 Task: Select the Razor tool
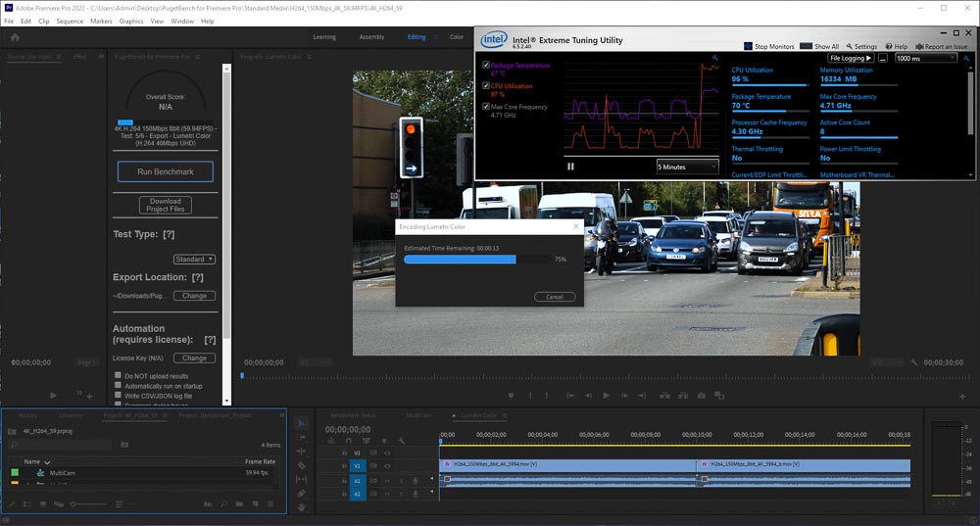click(301, 465)
